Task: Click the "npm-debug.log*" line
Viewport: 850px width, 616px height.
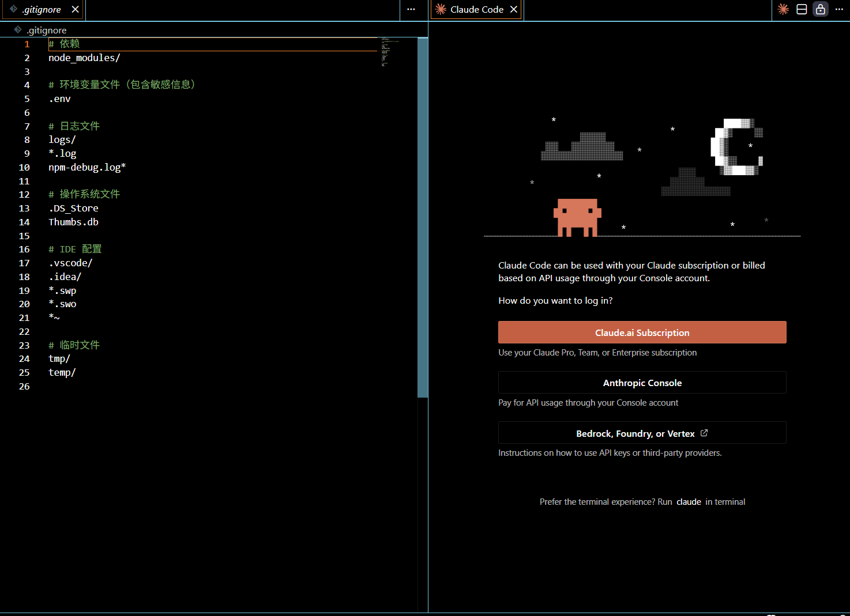Action: (87, 168)
